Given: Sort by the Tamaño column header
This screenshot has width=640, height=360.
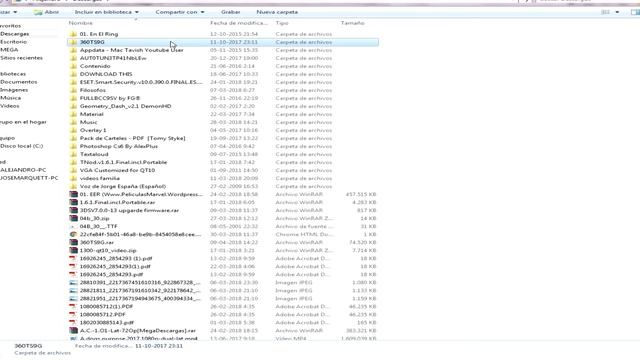Looking at the screenshot, I should pyautogui.click(x=352, y=23).
